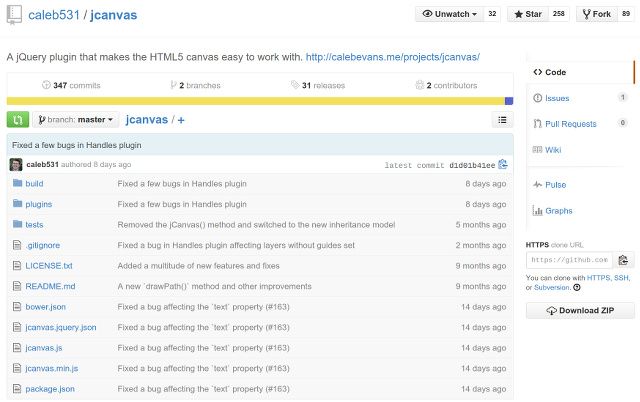This screenshot has width=640, height=402.
Task: Click the repository book icon beside caleb531
Action: [14, 15]
